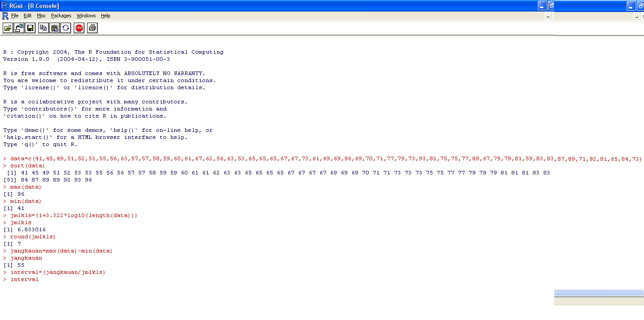Viewport: 644px width, 320px height.
Task: Click the Copy toolbar icon
Action: click(43, 28)
